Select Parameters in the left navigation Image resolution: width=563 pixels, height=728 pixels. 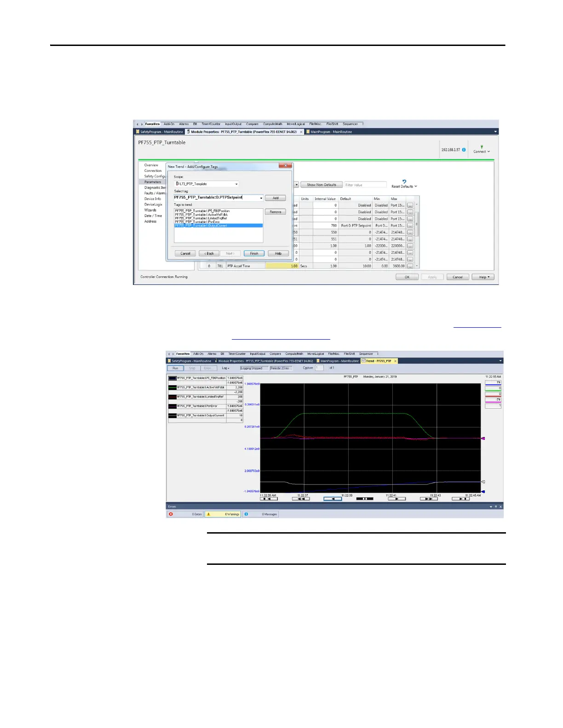tap(153, 182)
